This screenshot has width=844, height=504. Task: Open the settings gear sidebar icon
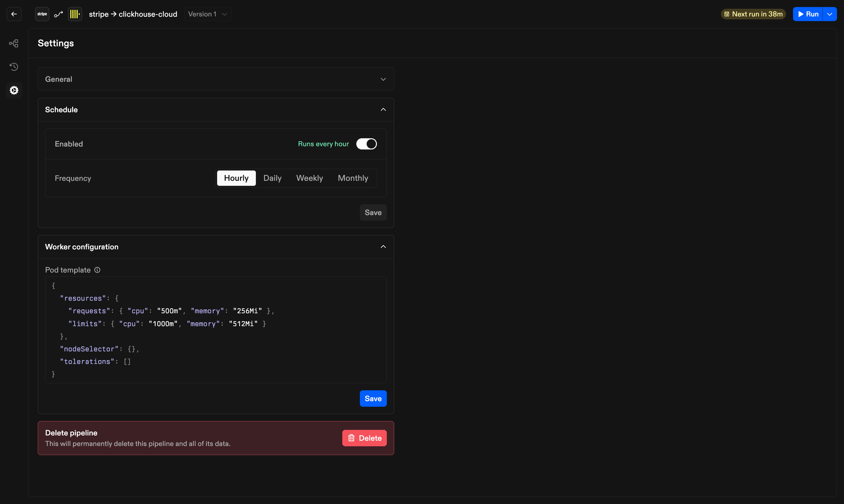(14, 90)
